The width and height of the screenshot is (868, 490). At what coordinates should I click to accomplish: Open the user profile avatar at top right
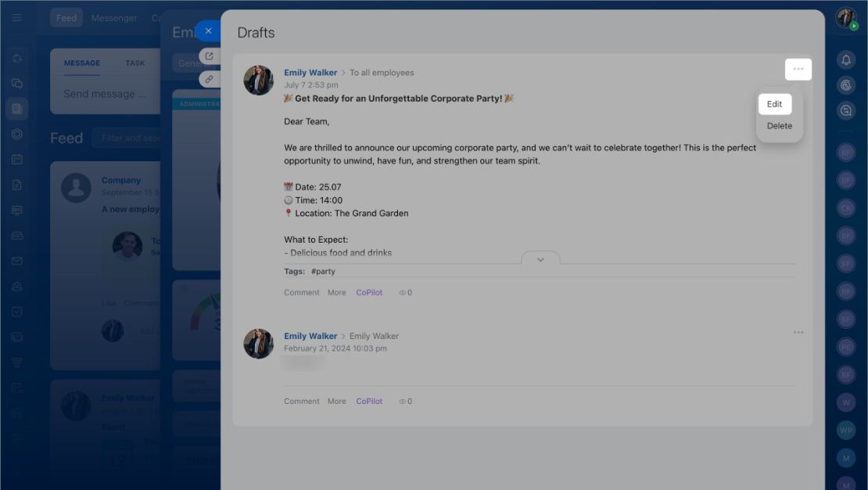[x=846, y=18]
